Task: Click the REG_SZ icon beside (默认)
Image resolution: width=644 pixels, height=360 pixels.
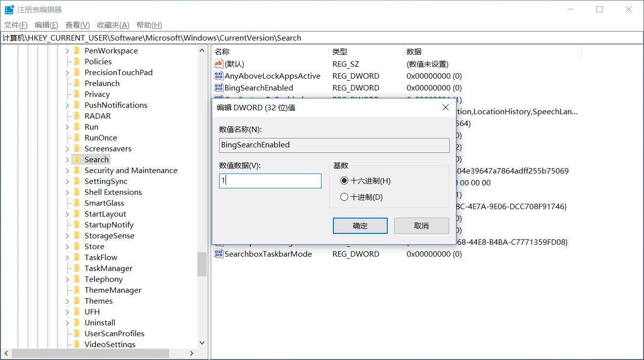Action: pyautogui.click(x=218, y=63)
